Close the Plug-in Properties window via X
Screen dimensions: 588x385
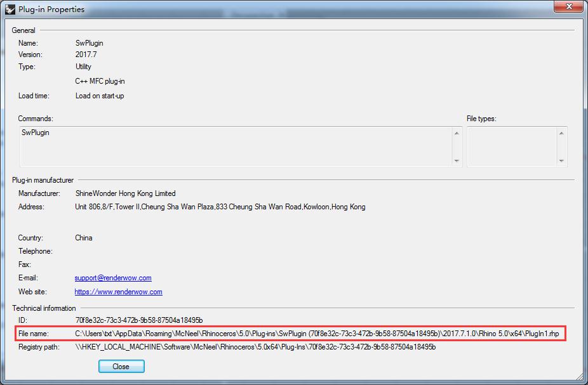click(x=568, y=6)
